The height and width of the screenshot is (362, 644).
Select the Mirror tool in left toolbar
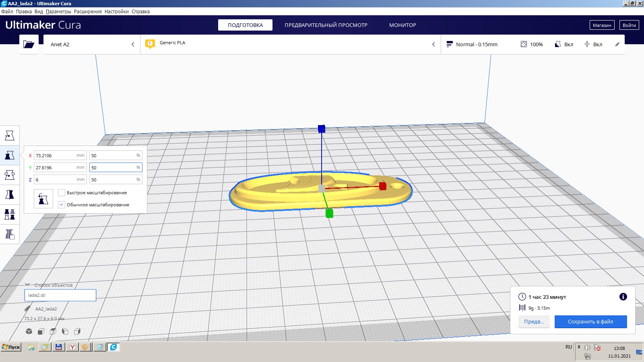10,195
